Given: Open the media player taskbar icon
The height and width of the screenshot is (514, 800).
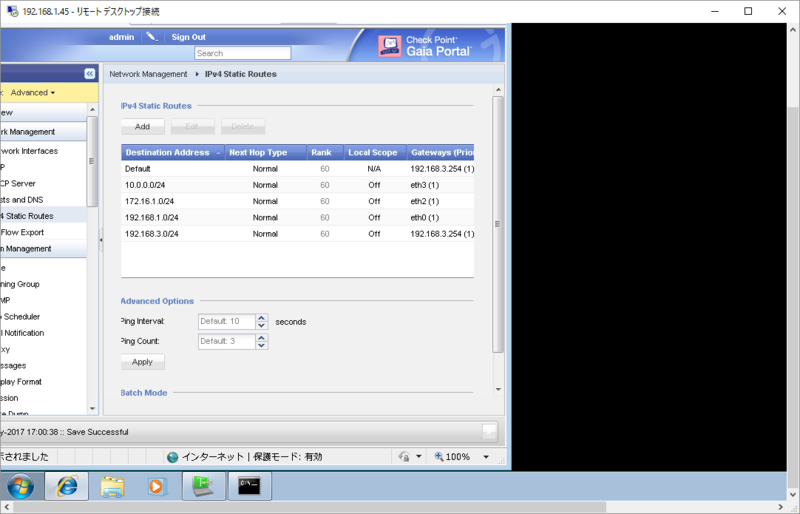Looking at the screenshot, I should coord(158,486).
